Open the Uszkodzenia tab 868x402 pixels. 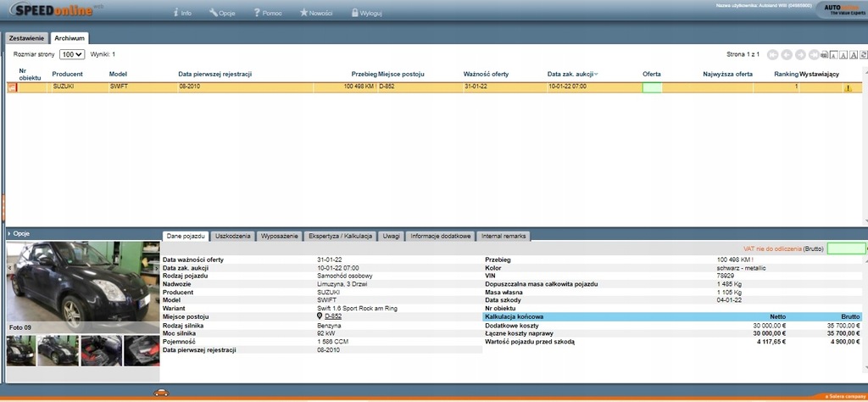[x=233, y=235]
